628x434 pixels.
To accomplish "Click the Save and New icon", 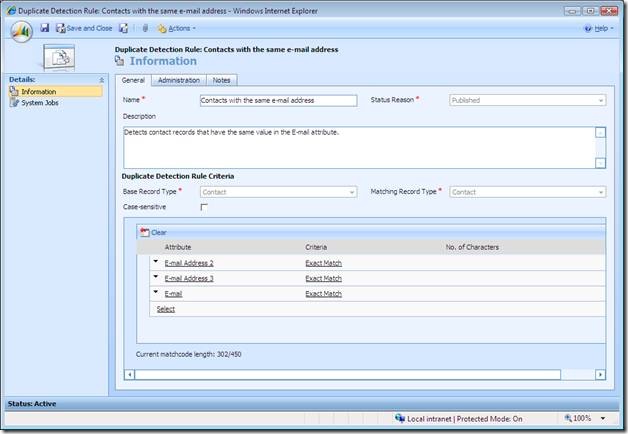I will click(x=124, y=28).
